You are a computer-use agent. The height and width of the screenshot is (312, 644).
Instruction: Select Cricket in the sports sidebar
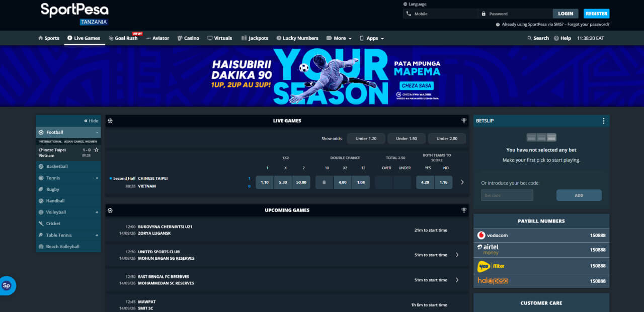click(x=68, y=224)
